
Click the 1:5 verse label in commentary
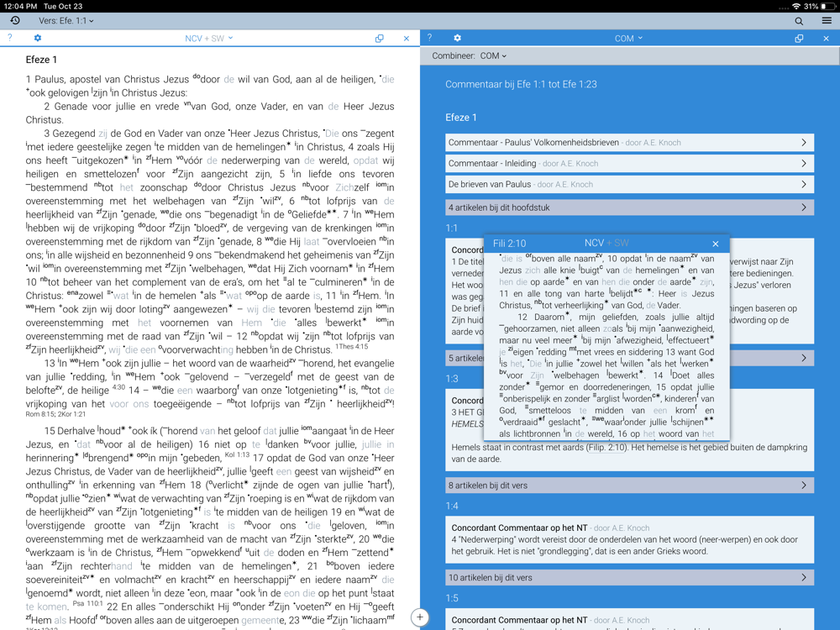[452, 598]
